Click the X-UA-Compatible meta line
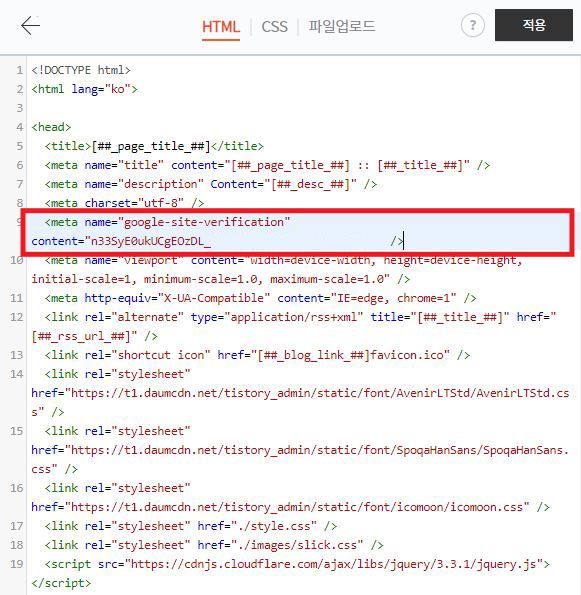The height and width of the screenshot is (595, 581). [260, 298]
